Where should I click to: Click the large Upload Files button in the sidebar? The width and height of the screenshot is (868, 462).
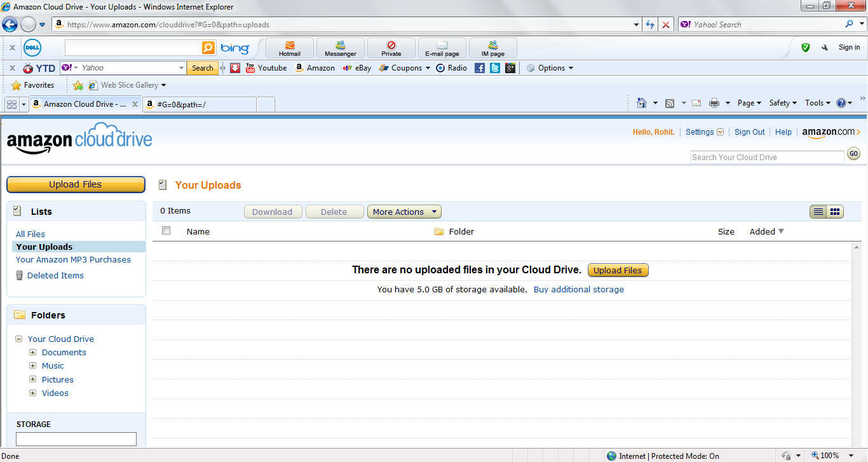(x=76, y=184)
